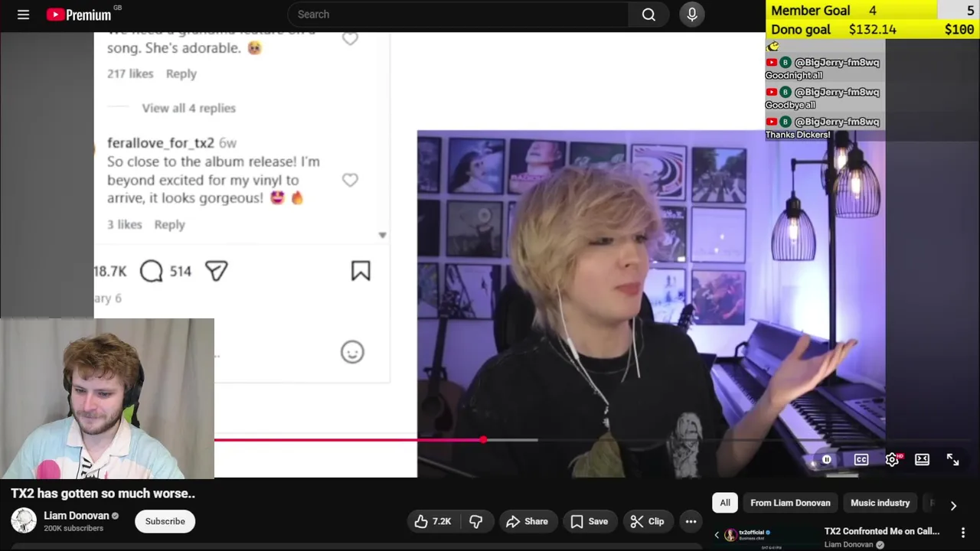Show next filter chips arrow
Viewport: 980px width, 551px height.
[x=953, y=505]
